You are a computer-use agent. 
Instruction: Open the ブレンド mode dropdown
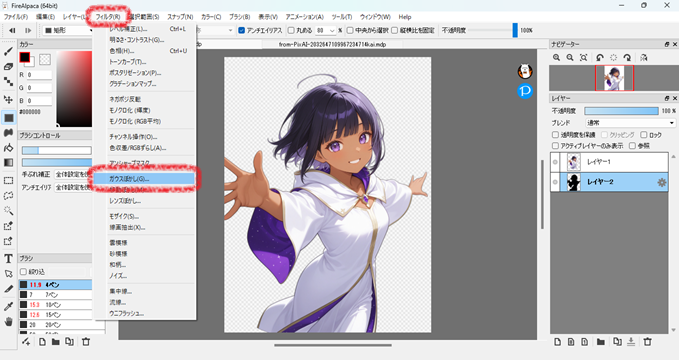[x=630, y=123]
